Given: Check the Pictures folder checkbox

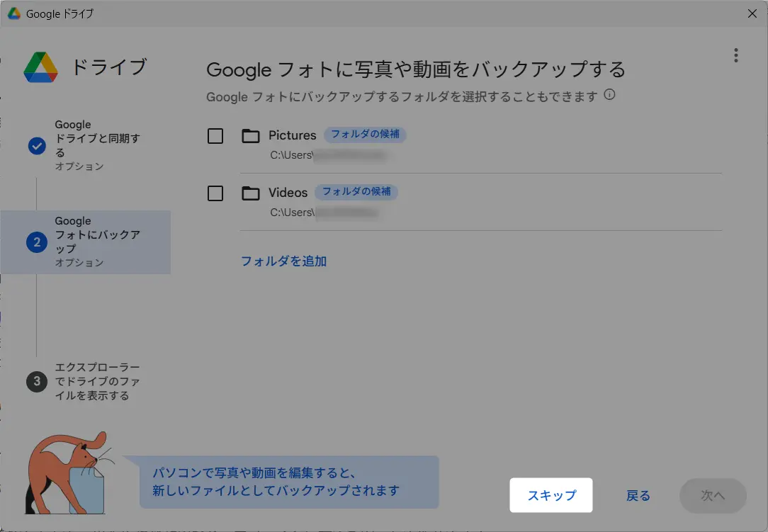Looking at the screenshot, I should tap(215, 136).
